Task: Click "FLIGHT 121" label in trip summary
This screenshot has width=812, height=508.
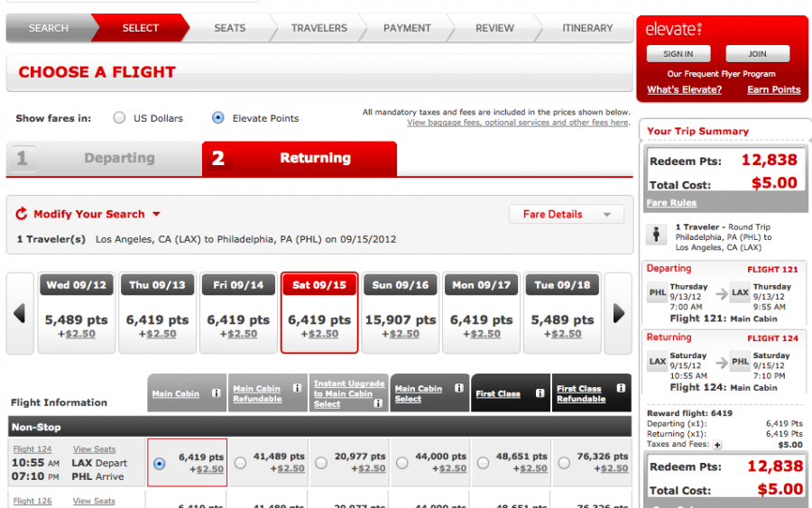Action: pos(772,269)
